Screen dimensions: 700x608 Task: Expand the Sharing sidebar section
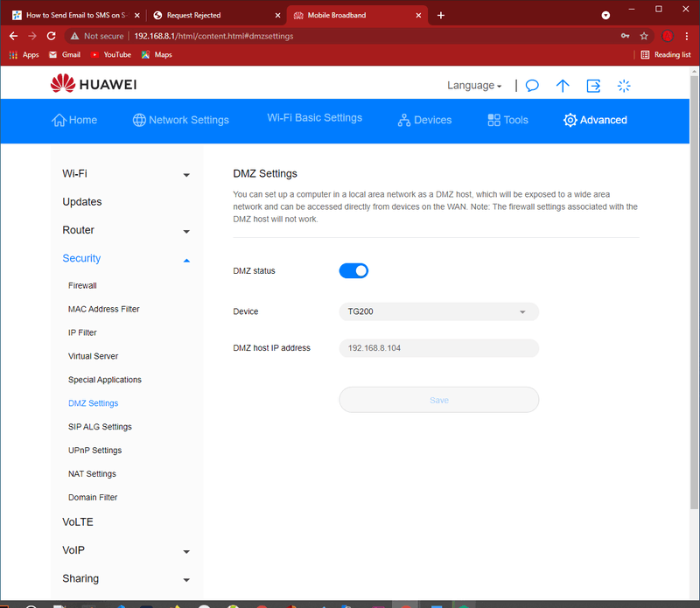(x=126, y=578)
